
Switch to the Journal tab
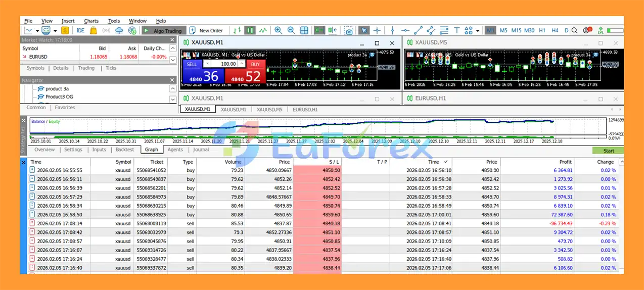click(201, 150)
